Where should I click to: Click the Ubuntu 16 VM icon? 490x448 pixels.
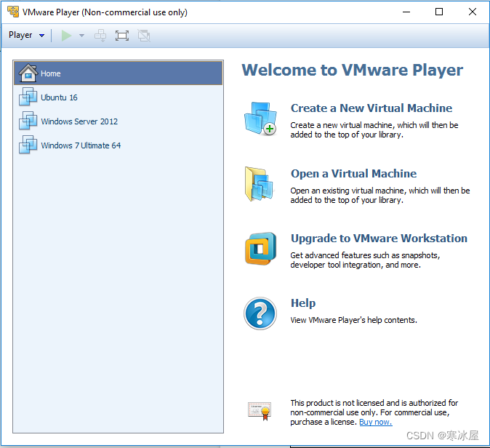(x=28, y=97)
